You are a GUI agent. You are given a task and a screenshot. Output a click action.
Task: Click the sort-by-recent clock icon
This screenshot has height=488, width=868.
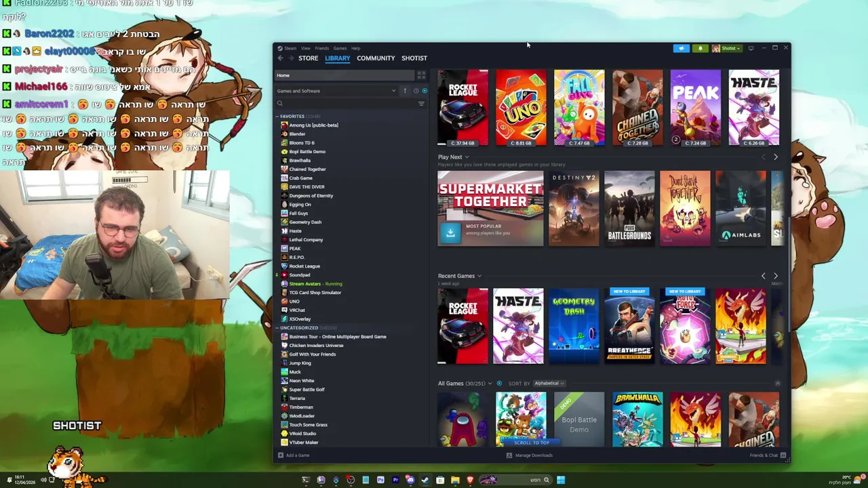[416, 91]
